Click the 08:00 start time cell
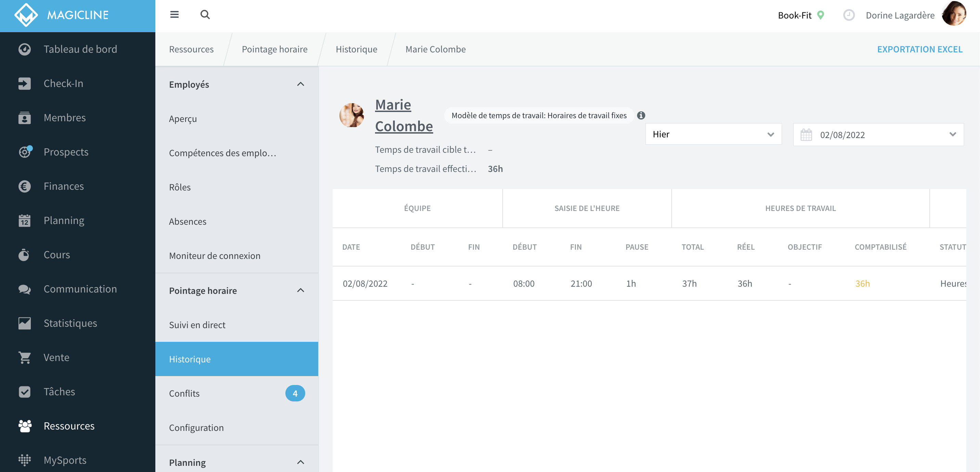Image resolution: width=980 pixels, height=472 pixels. tap(524, 283)
